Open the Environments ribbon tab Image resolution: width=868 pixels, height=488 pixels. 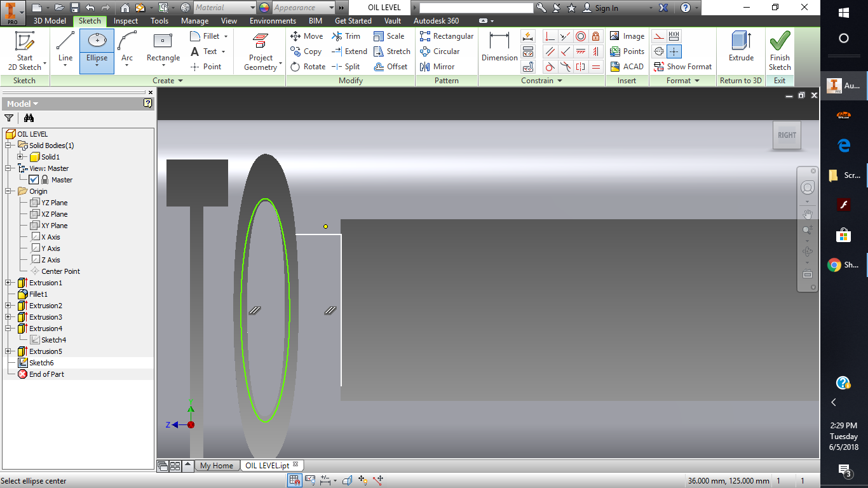point(273,21)
